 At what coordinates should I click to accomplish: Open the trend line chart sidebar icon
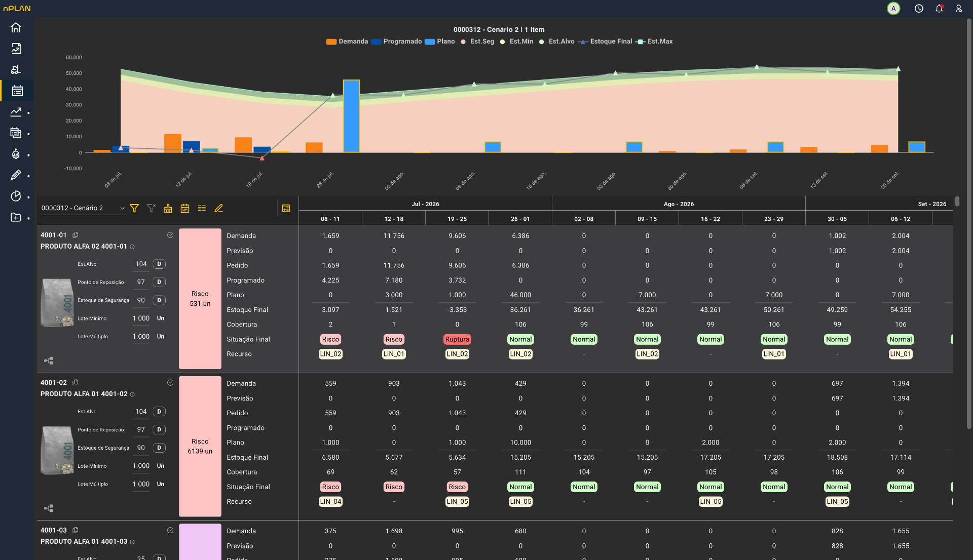coord(16,112)
